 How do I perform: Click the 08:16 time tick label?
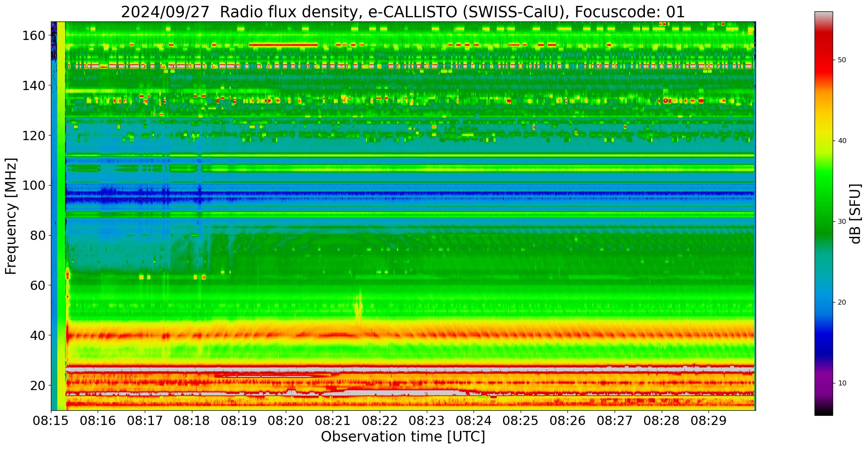(98, 421)
